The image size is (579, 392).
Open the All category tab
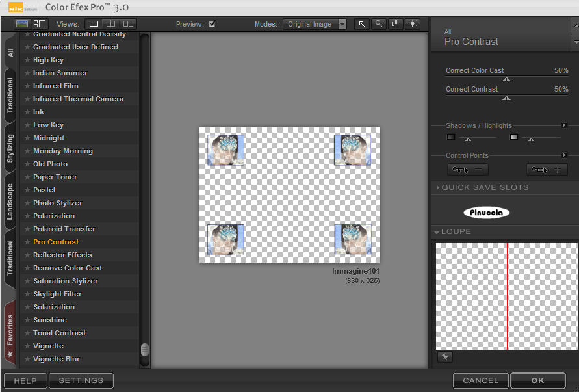pos(10,53)
